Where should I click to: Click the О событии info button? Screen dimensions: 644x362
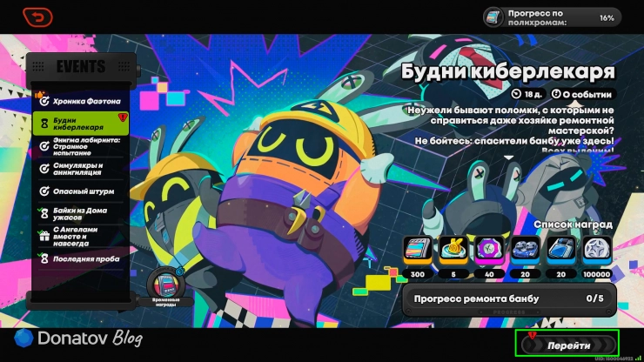(581, 95)
